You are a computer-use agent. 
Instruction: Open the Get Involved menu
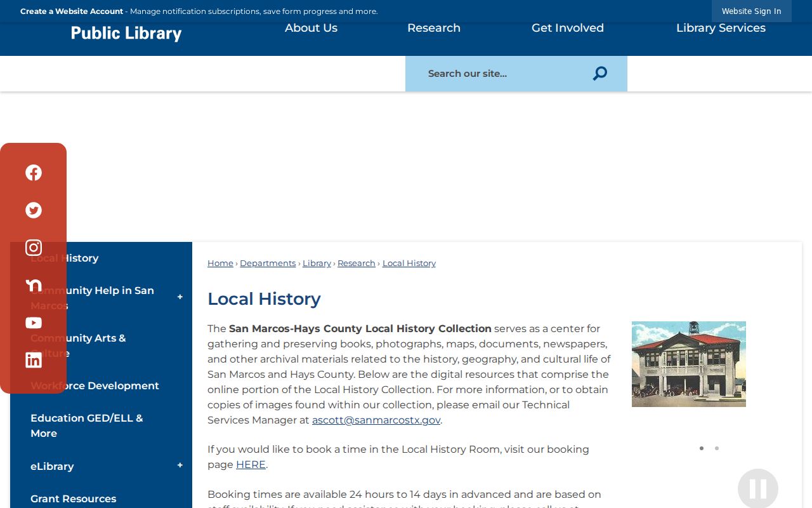568,28
